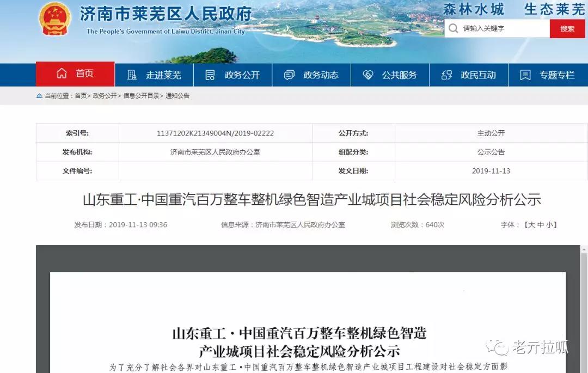
Task: Click the 信息来源 source line
Action: point(283,225)
